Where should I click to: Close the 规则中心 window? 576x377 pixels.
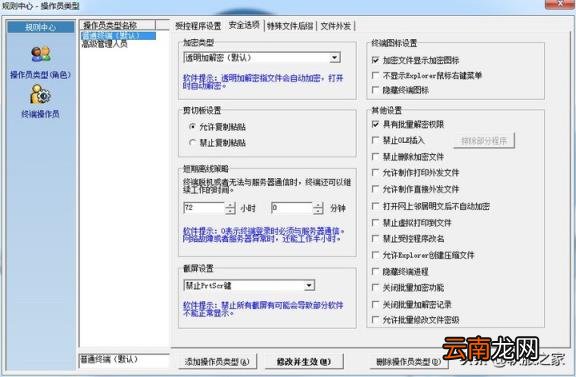tap(560, 4)
